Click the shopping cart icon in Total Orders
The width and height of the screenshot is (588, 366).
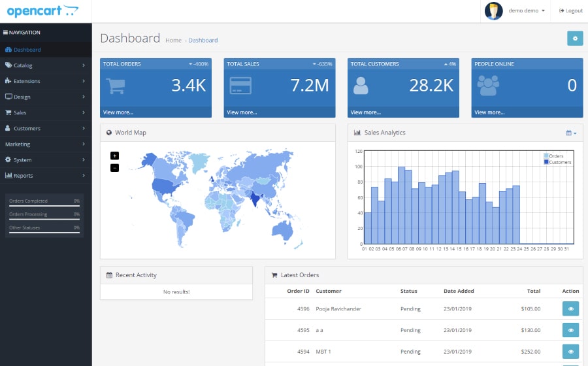116,86
